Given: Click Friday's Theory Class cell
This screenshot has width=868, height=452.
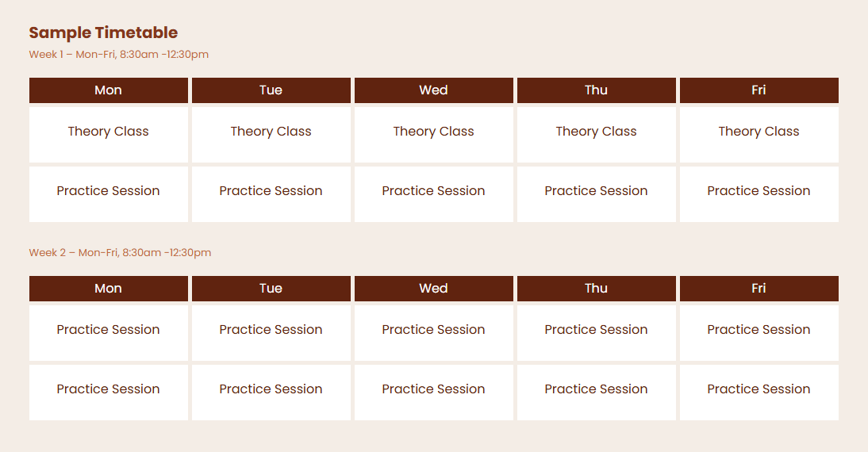Looking at the screenshot, I should click(x=759, y=132).
